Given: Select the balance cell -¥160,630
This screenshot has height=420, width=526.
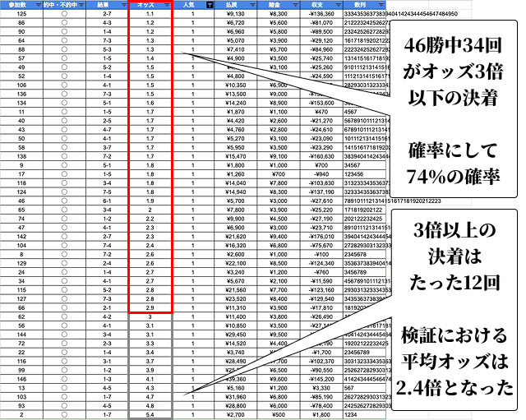Looking at the screenshot, I should pyautogui.click(x=321, y=156).
